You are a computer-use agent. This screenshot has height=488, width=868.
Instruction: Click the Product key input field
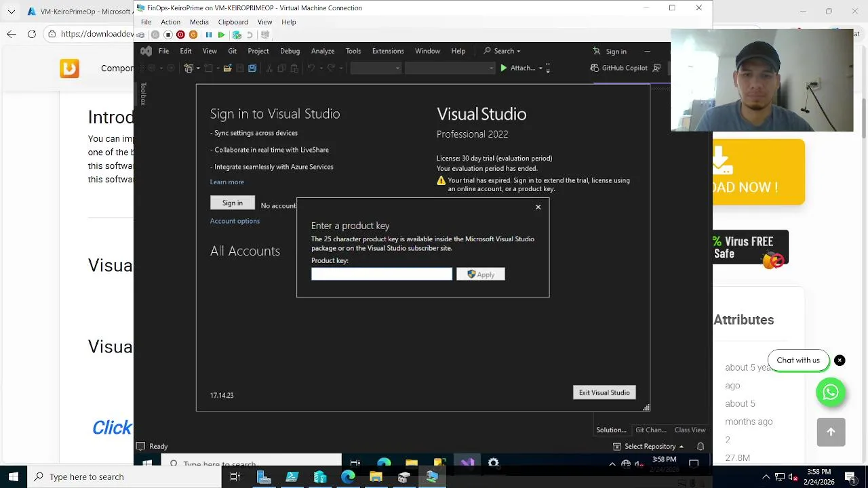[382, 274]
